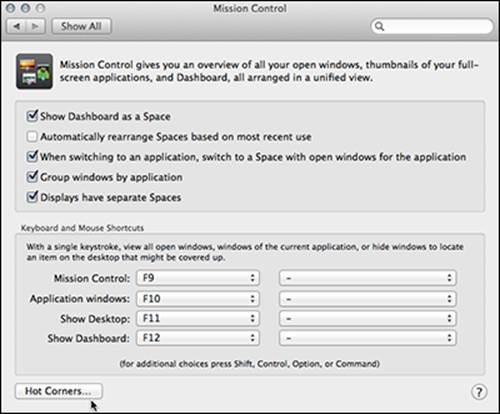
Task: Open Show Dashboard F12 dropdown
Action: click(x=198, y=338)
